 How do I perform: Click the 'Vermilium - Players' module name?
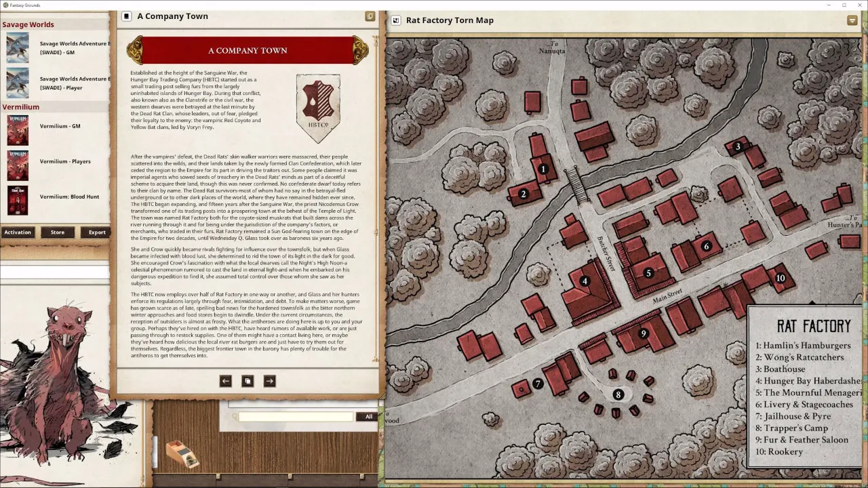click(x=65, y=161)
